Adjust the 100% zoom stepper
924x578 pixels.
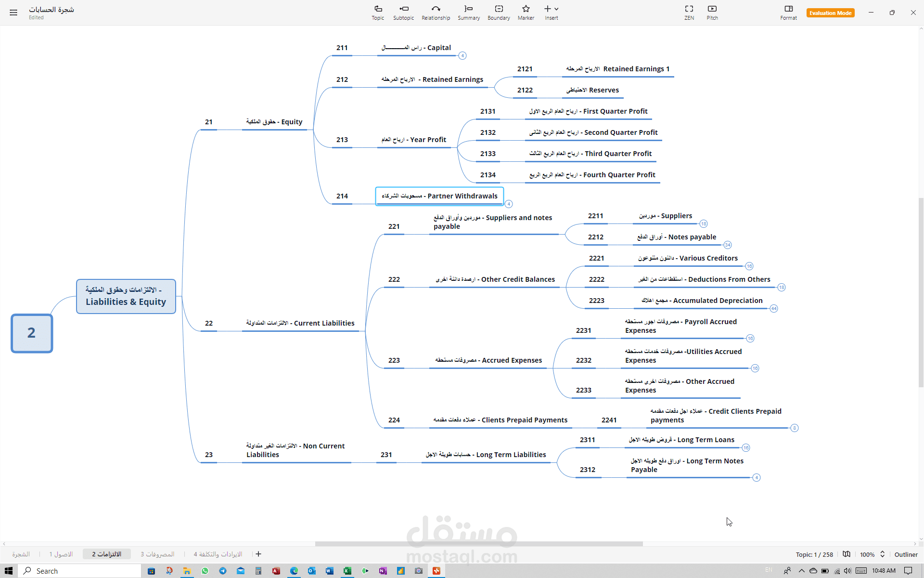click(883, 554)
